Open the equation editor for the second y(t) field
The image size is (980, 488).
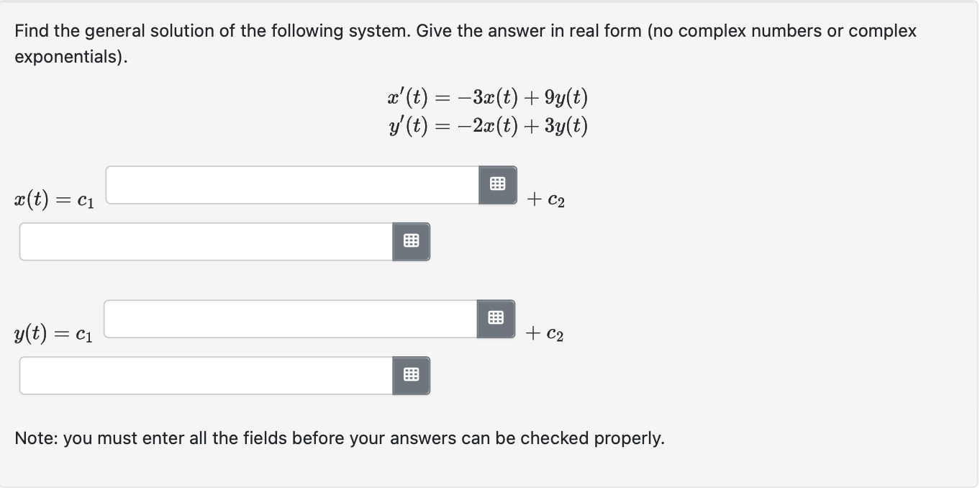click(x=411, y=375)
